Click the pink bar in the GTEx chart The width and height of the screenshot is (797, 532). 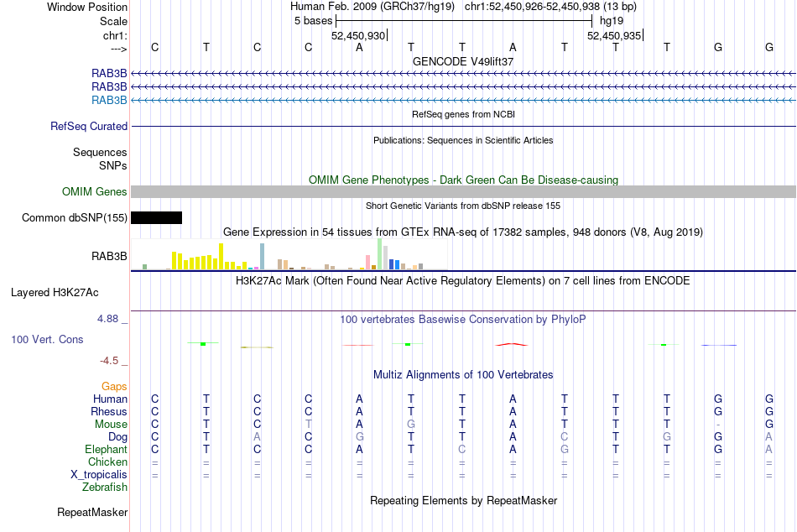pyautogui.click(x=368, y=262)
